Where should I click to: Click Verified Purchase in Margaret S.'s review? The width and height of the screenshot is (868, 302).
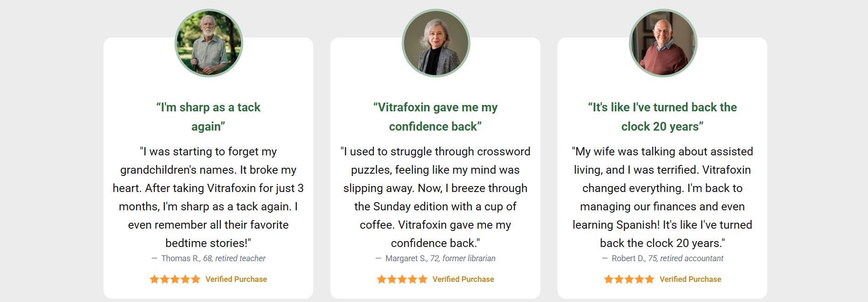pos(464,279)
